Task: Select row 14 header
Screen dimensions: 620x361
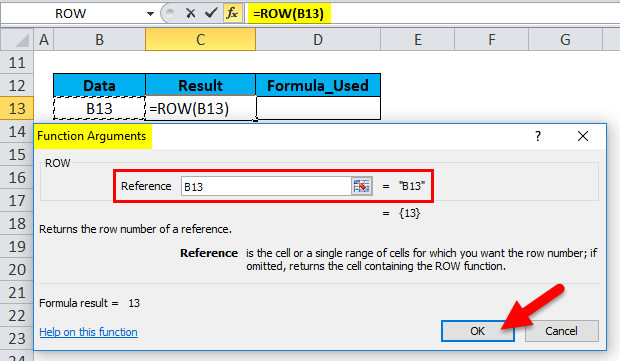Action: tap(17, 131)
